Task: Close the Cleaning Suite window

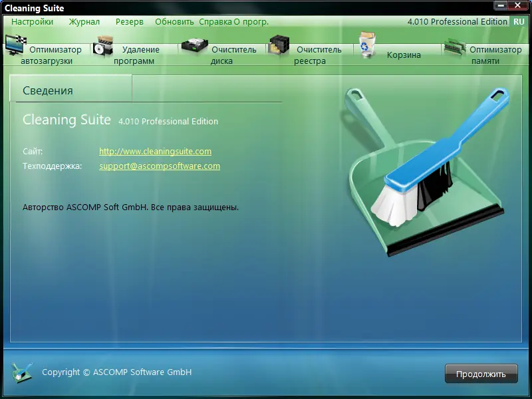Action: pyautogui.click(x=518, y=5)
